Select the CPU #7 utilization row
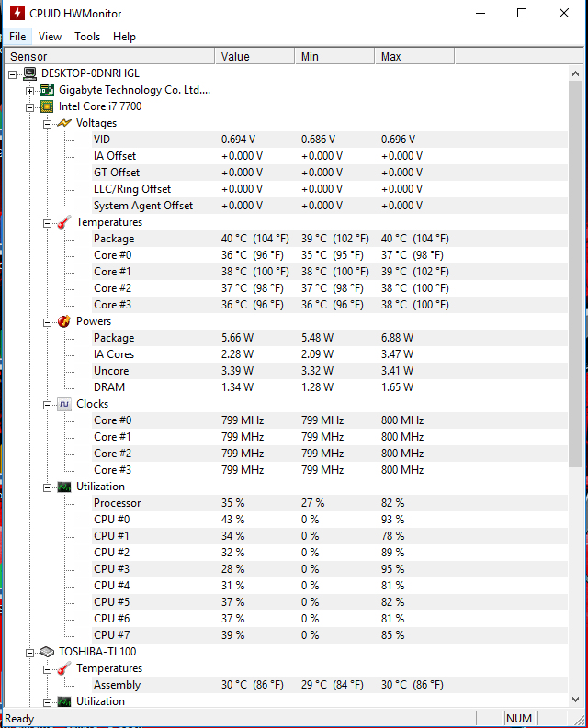This screenshot has width=588, height=728. tap(330, 635)
